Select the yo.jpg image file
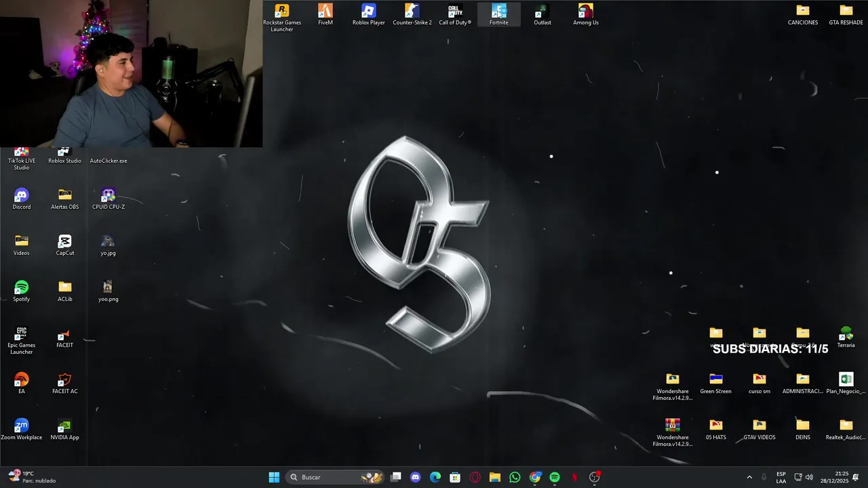The image size is (868, 488). tap(108, 245)
